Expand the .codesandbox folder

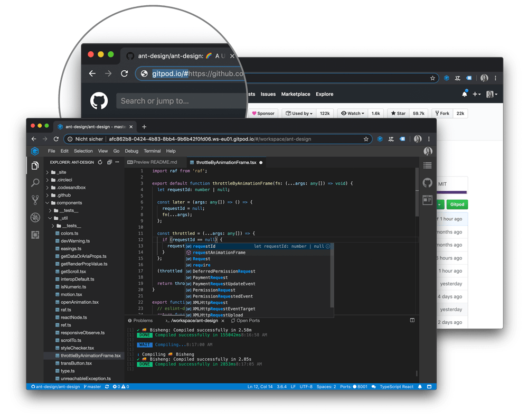(47, 188)
